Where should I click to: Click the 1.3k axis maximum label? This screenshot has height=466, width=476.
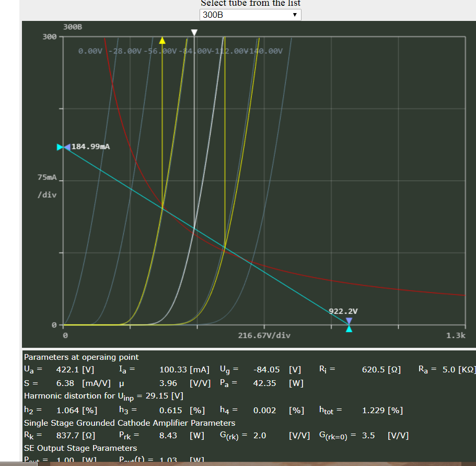(455, 335)
